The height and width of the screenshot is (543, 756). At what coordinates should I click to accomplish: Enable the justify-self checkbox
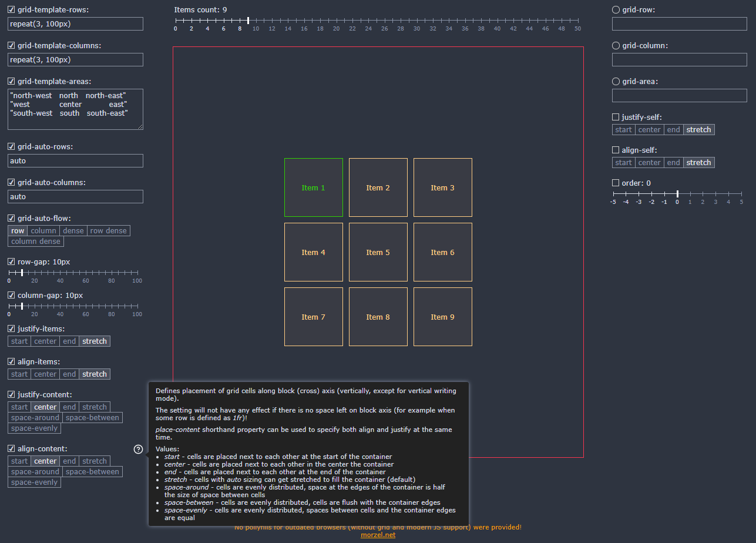point(616,118)
